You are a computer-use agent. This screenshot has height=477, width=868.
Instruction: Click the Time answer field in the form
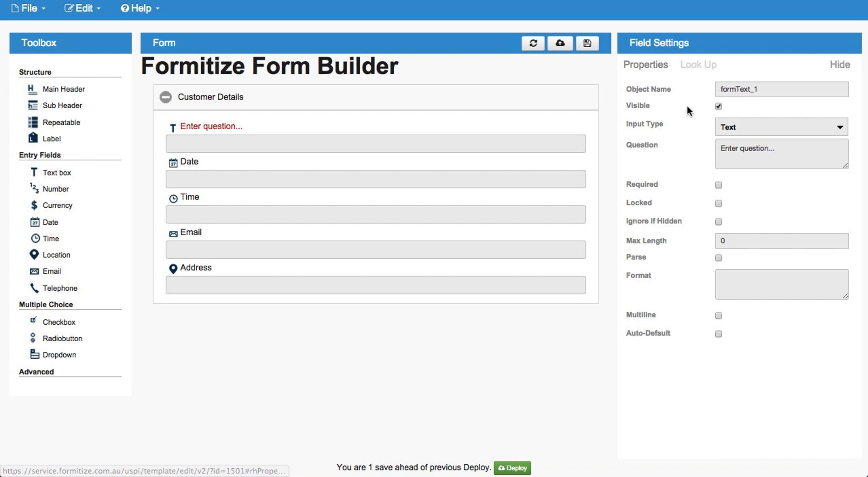[x=376, y=215]
